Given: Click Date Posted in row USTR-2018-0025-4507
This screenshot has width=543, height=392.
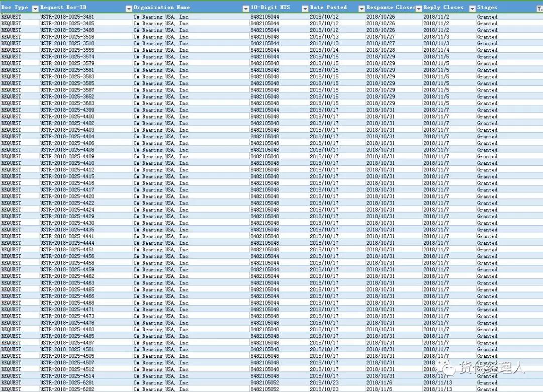Looking at the screenshot, I should (324, 362).
